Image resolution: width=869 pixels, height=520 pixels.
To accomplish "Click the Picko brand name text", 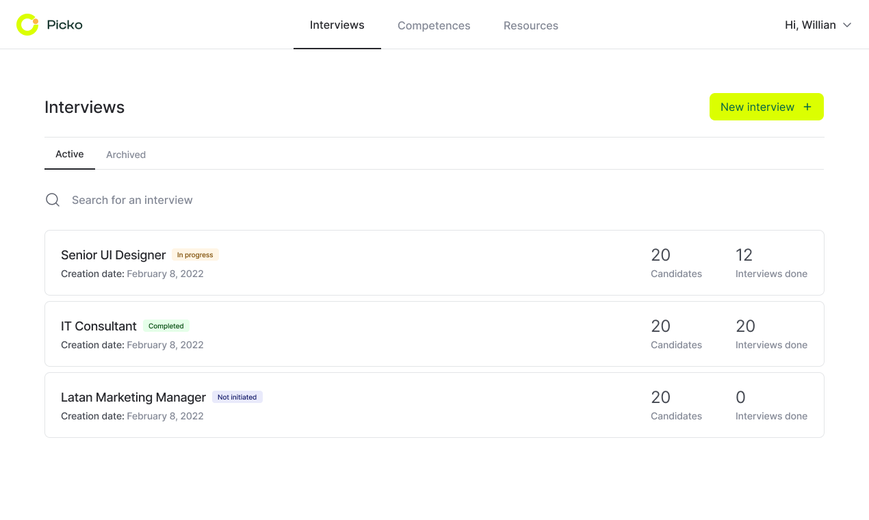I will 65,25.
